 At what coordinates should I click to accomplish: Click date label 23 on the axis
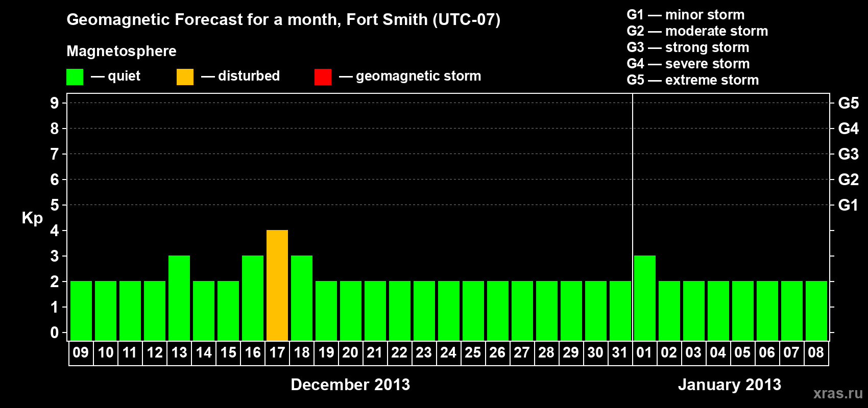[424, 352]
